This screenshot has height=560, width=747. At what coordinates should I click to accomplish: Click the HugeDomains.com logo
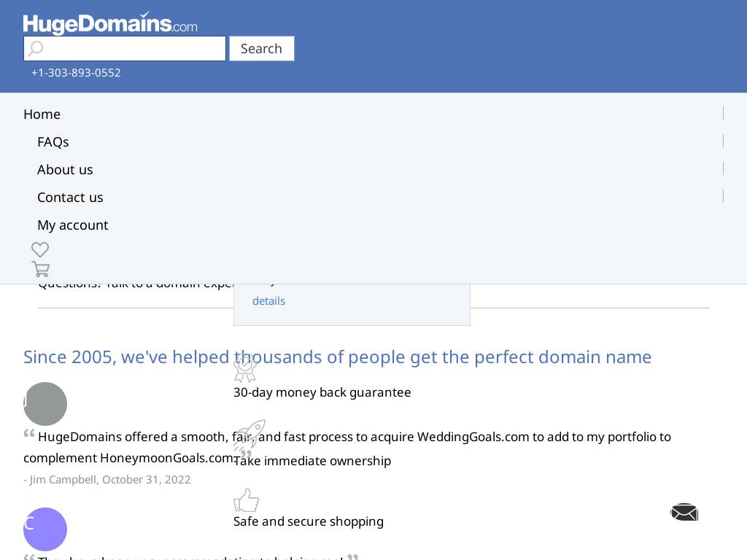click(110, 23)
